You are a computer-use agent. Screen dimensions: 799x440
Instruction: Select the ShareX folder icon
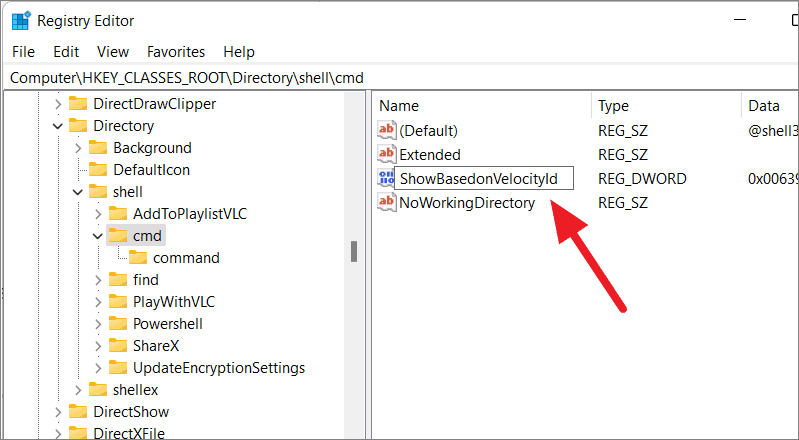tap(118, 346)
